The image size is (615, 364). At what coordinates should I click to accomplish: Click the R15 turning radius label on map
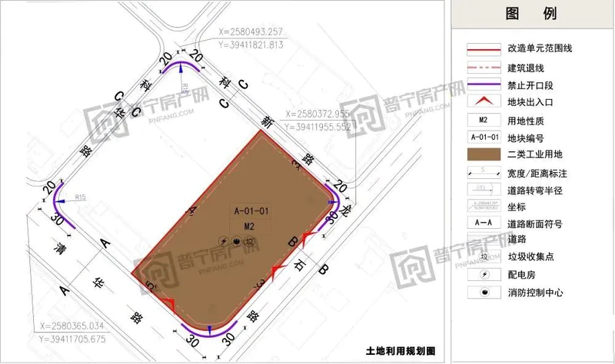coord(80,198)
